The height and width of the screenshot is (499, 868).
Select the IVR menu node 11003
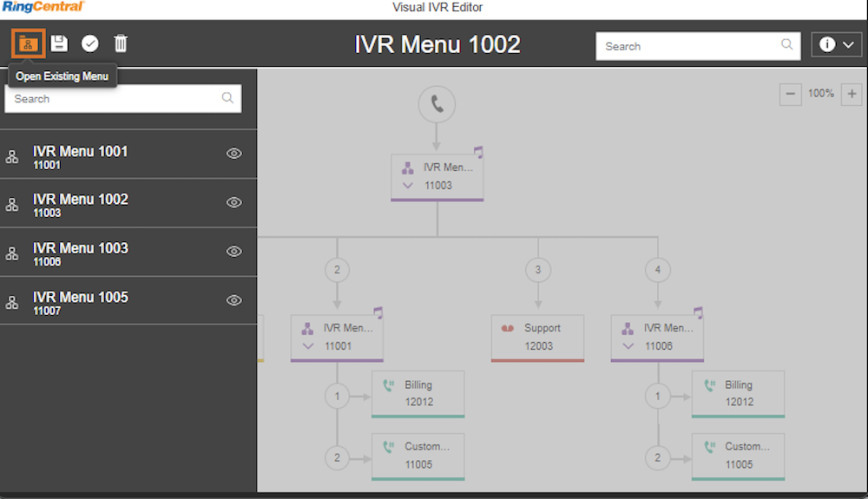pos(437,178)
